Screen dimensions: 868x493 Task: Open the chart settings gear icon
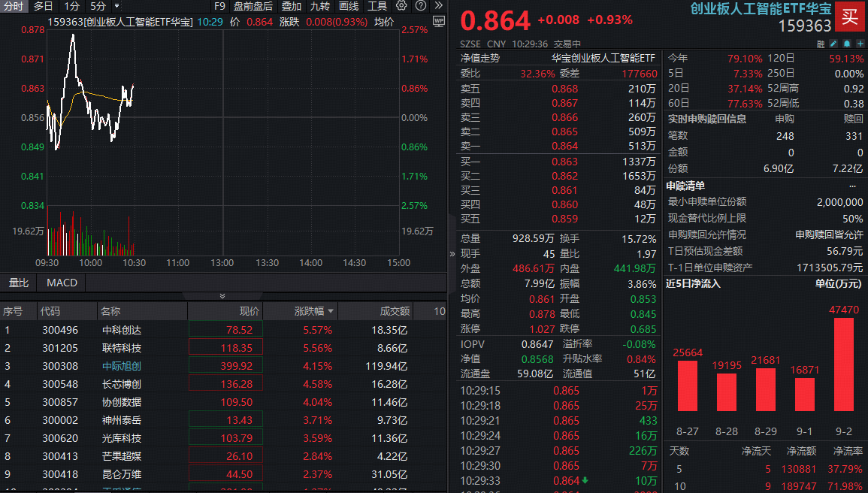click(x=401, y=6)
